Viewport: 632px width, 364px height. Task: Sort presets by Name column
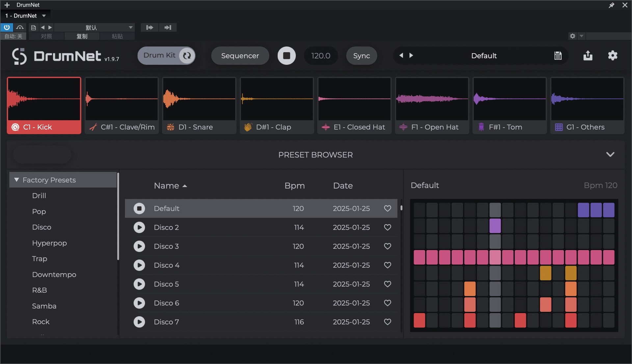click(170, 186)
